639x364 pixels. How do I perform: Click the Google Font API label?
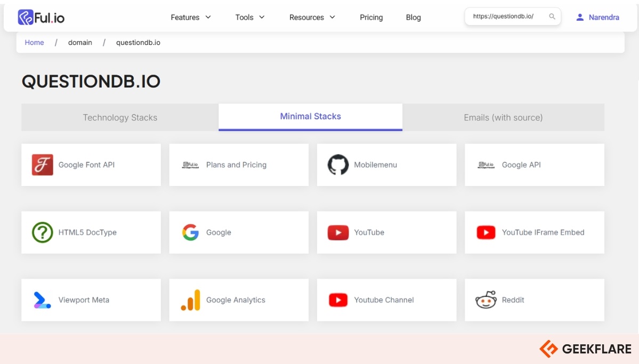pyautogui.click(x=86, y=165)
